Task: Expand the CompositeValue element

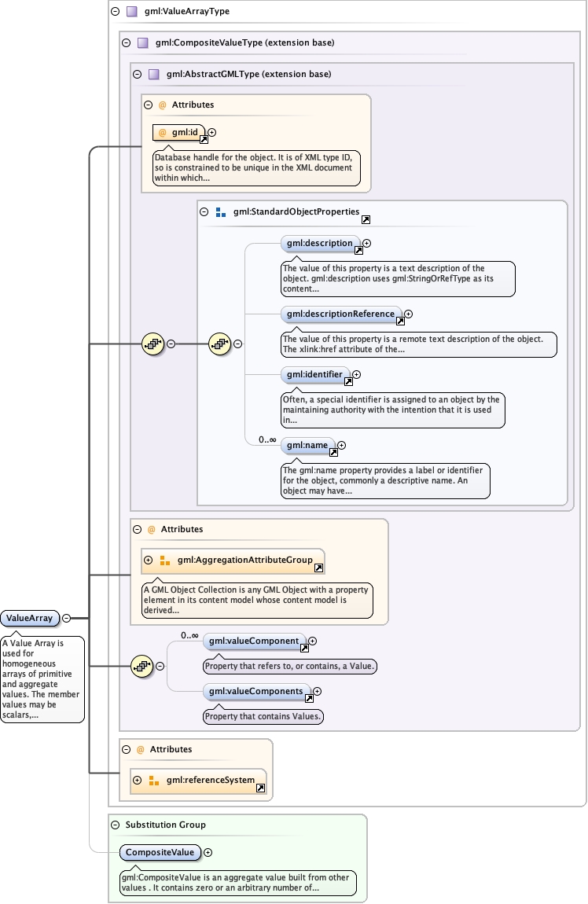Action: (208, 852)
